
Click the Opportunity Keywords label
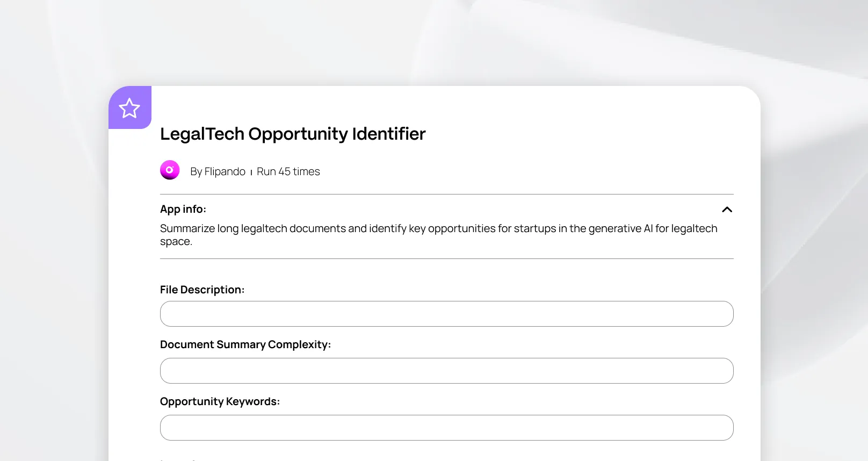tap(220, 401)
